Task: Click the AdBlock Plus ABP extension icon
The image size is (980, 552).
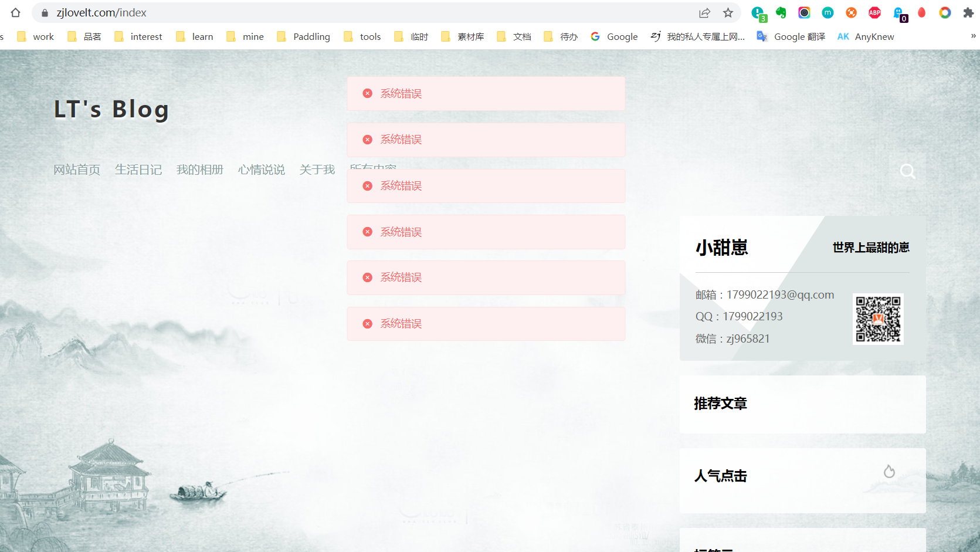Action: (x=874, y=12)
